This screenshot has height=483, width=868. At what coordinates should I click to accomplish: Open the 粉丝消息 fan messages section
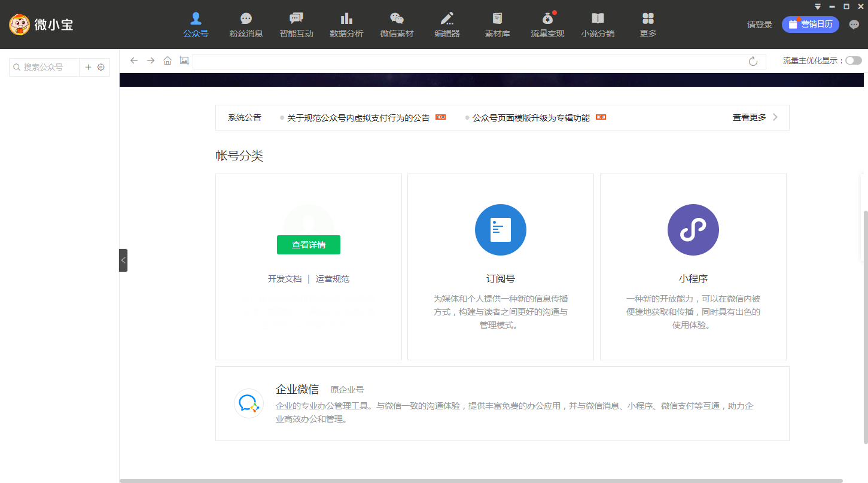[246, 25]
